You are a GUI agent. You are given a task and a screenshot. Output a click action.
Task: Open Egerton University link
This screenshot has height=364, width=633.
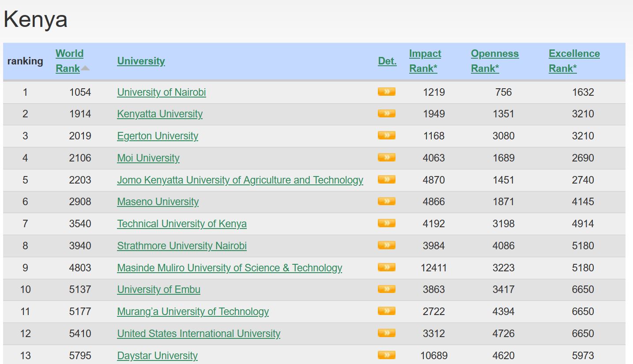158,136
